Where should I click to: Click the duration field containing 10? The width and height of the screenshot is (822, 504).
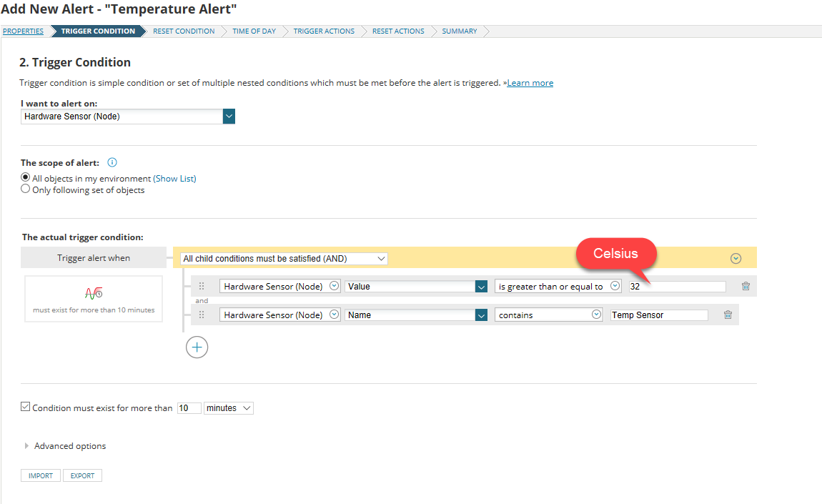point(189,408)
